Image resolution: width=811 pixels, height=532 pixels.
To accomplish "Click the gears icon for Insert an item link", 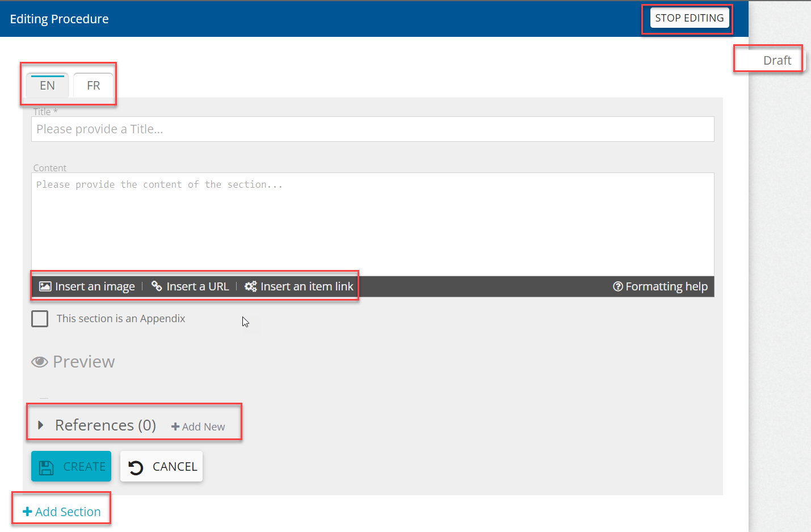I will coord(250,286).
